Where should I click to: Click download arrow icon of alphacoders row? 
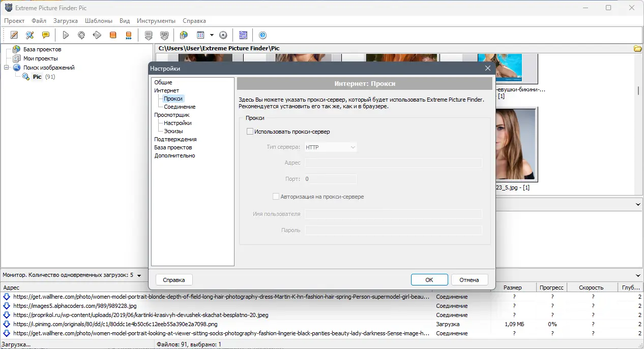[7, 306]
